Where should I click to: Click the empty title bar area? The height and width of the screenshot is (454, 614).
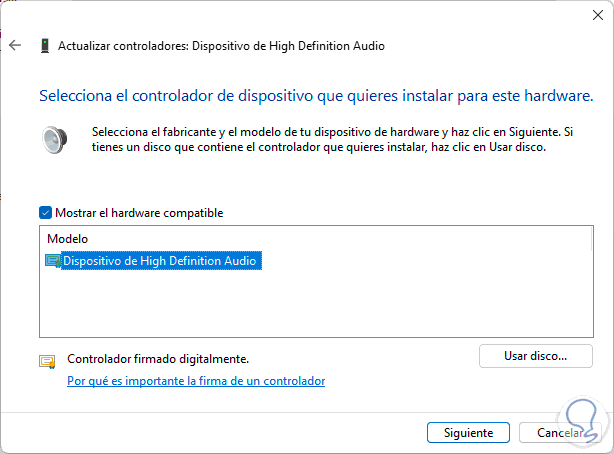(300, 14)
